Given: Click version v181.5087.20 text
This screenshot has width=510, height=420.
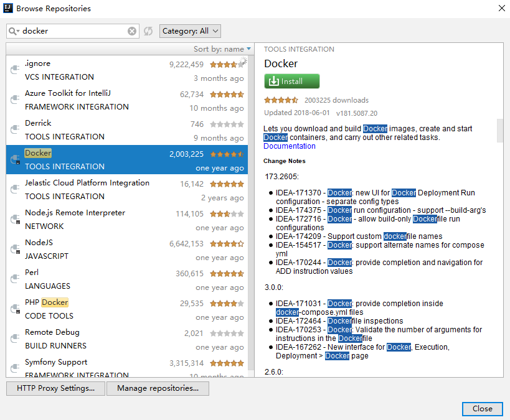Looking at the screenshot, I should coord(356,113).
